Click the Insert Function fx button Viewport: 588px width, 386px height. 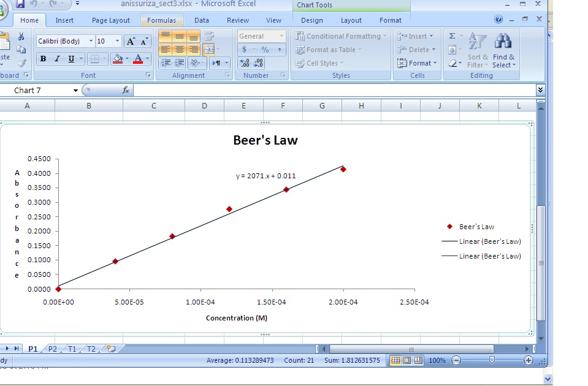pyautogui.click(x=126, y=89)
